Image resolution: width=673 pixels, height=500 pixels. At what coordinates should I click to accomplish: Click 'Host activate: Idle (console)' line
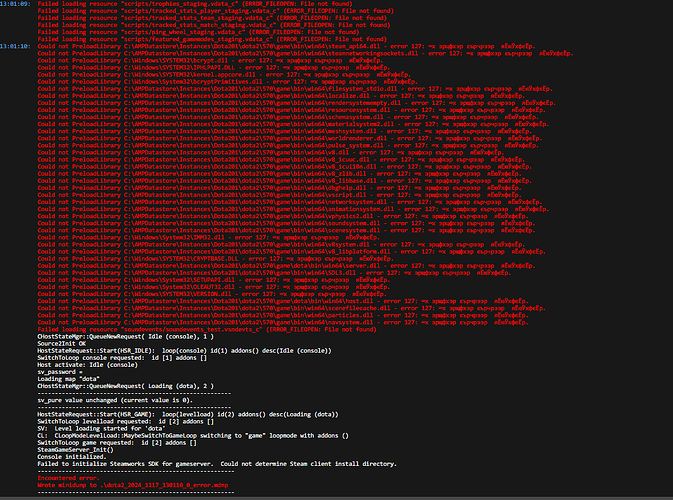click(88, 365)
